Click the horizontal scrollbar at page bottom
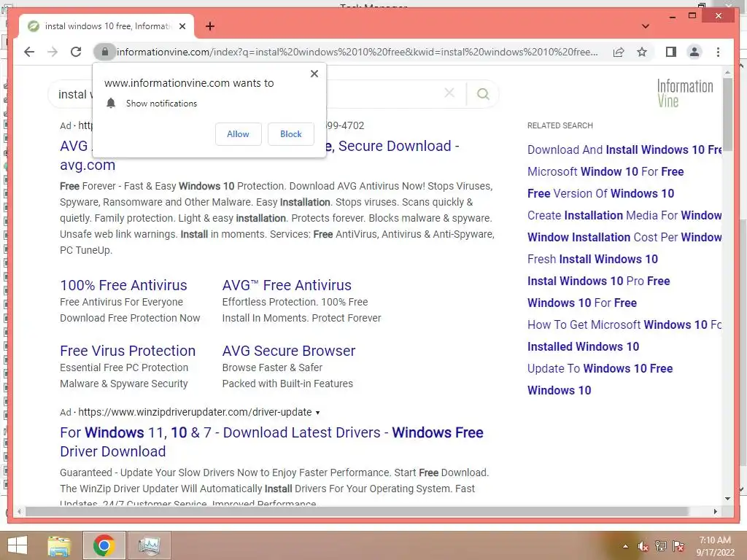Screen dimensions: 747x560 (x=357, y=511)
